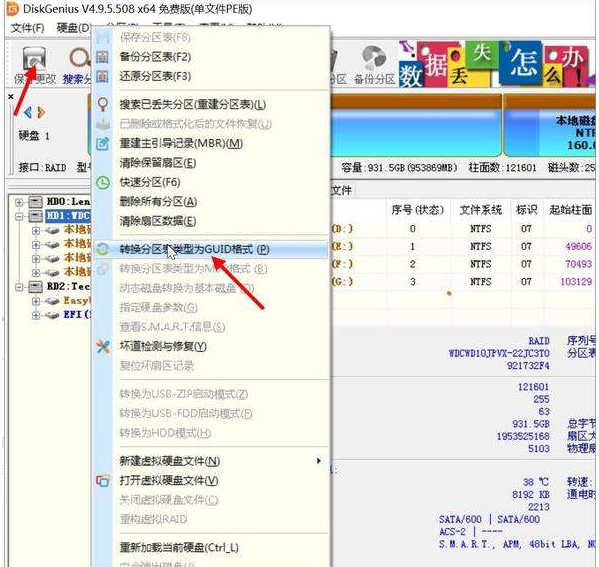Image resolution: width=599 pixels, height=567 pixels.
Task: Select partition row (F:) in the table
Action: click(x=463, y=264)
